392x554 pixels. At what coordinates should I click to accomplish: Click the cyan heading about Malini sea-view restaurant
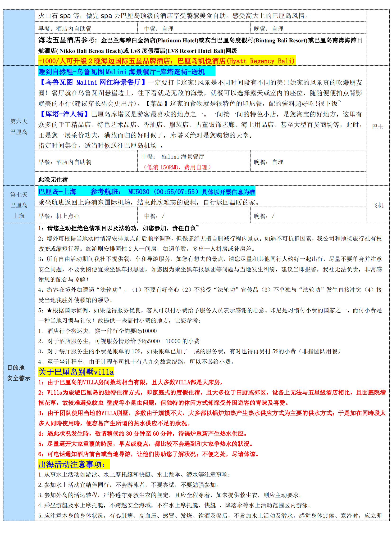coord(121,72)
